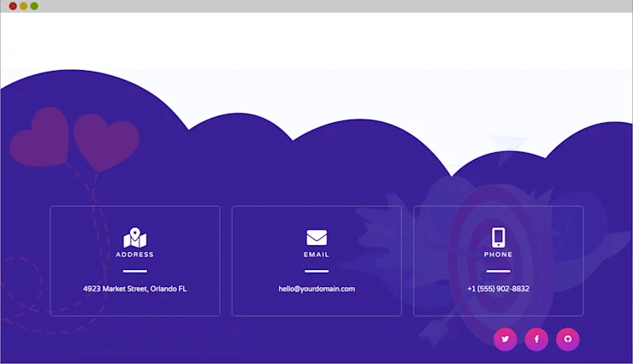The height and width of the screenshot is (364, 633).
Task: Click the 4923 Market Street address text
Action: click(135, 289)
